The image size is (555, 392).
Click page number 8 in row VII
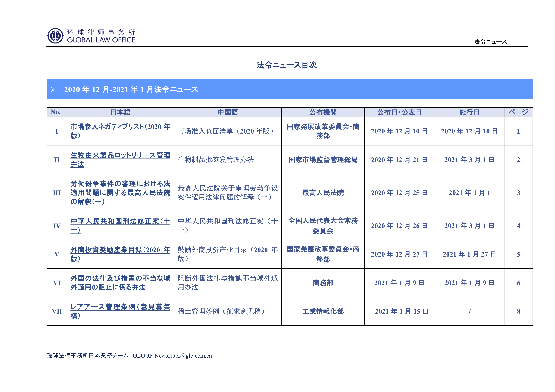[519, 311]
